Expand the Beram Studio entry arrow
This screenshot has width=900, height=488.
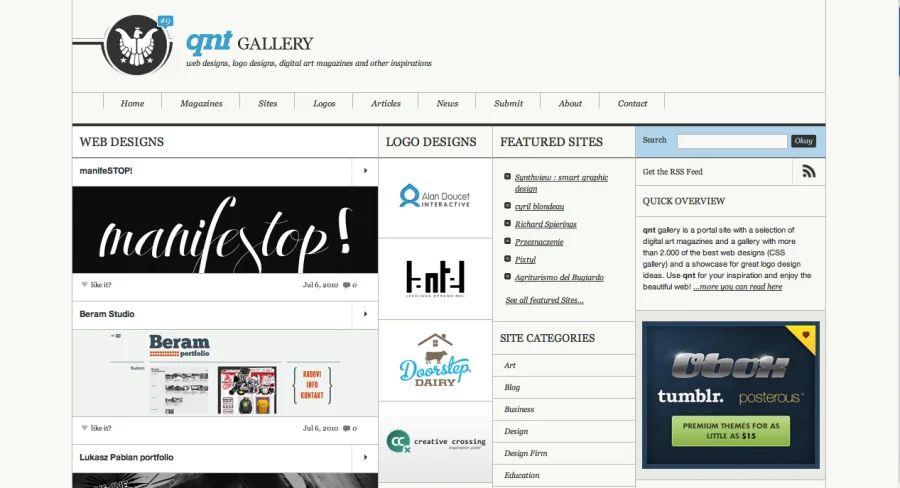pos(365,314)
